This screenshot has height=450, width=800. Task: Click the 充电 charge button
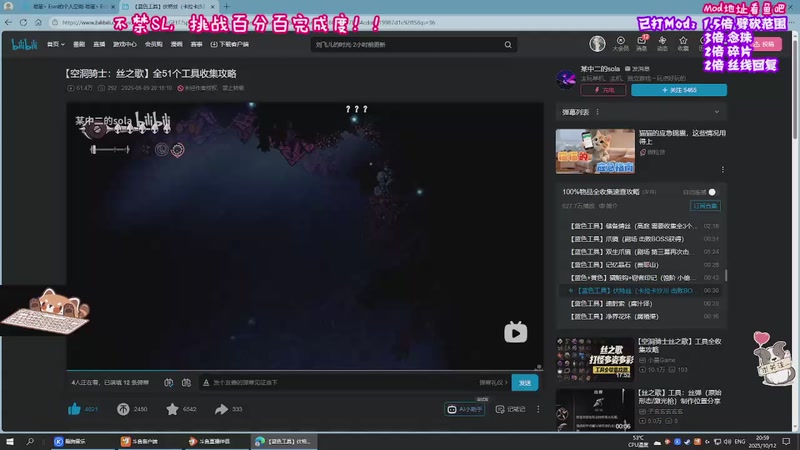pos(603,90)
